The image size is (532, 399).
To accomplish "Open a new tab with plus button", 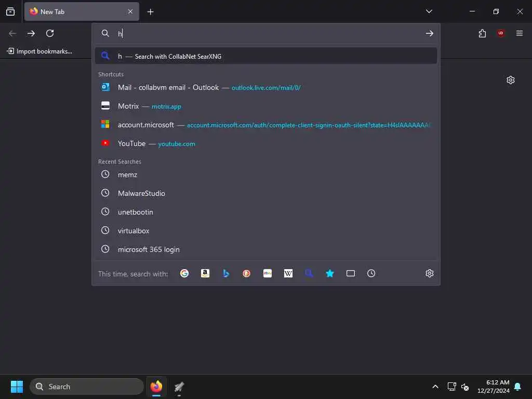I will pos(150,12).
